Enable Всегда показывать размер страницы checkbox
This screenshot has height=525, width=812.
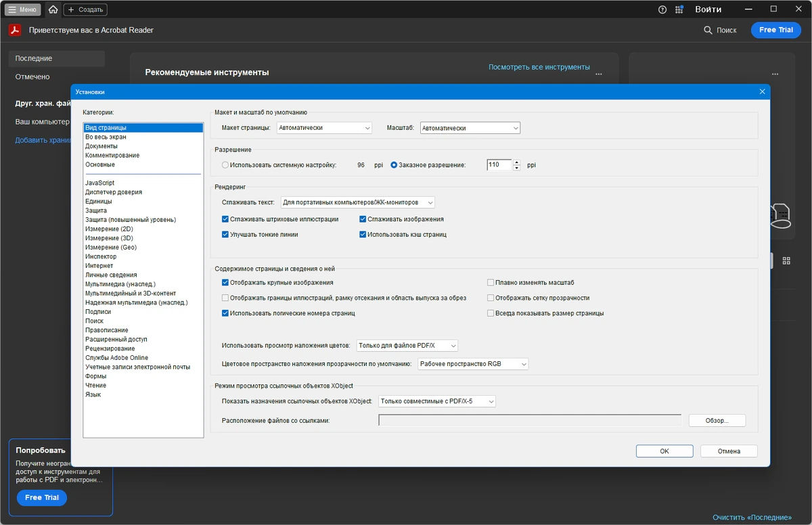click(491, 313)
